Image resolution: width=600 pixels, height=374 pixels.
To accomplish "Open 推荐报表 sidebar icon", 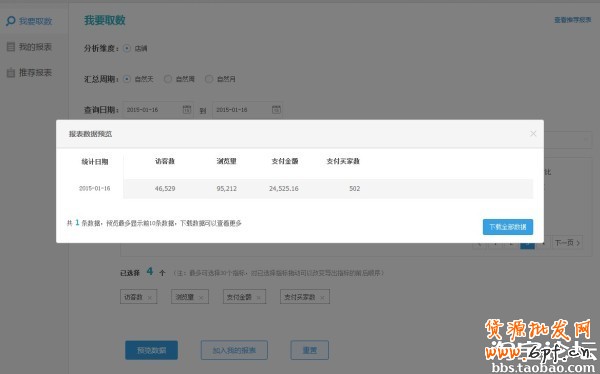I will [11, 72].
